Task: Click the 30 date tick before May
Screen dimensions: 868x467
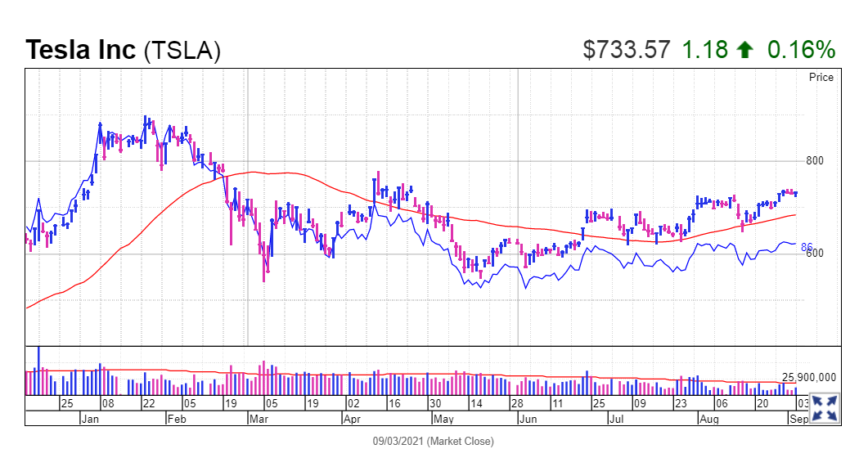Action: click(x=436, y=403)
